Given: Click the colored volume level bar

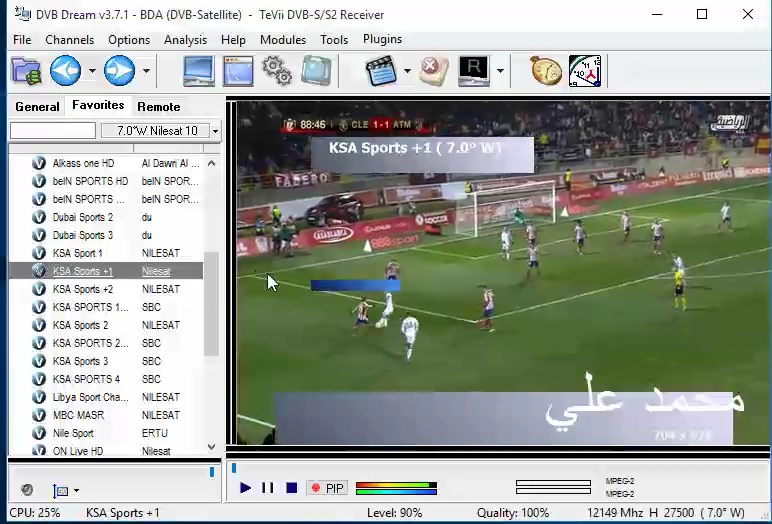Looking at the screenshot, I should click(396, 488).
